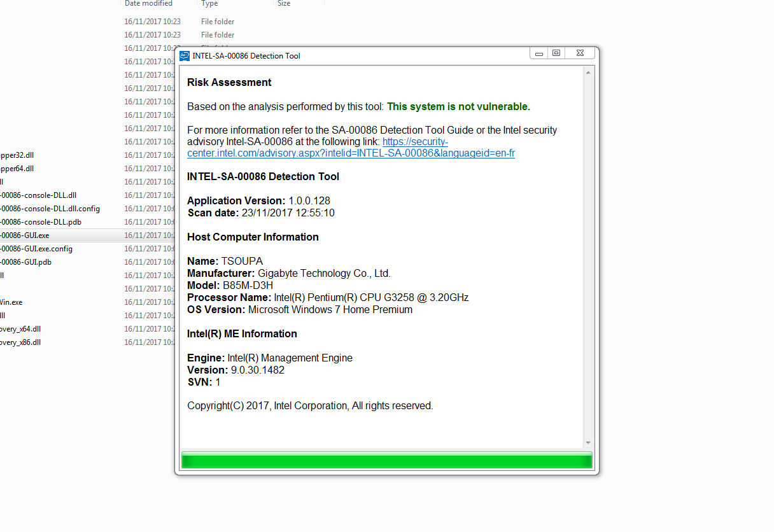Sort Explorer files by Size column

pyautogui.click(x=284, y=4)
